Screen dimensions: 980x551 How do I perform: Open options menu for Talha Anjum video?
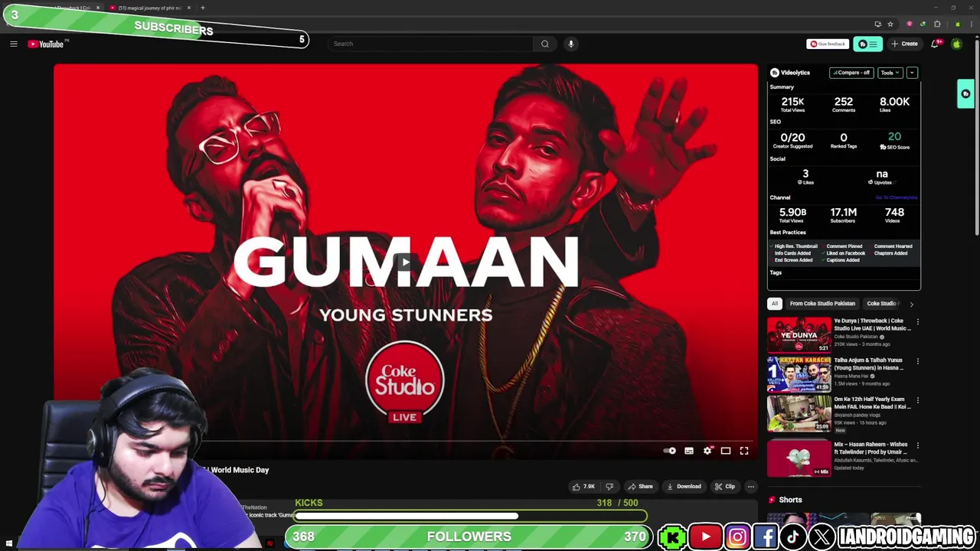coord(917,361)
